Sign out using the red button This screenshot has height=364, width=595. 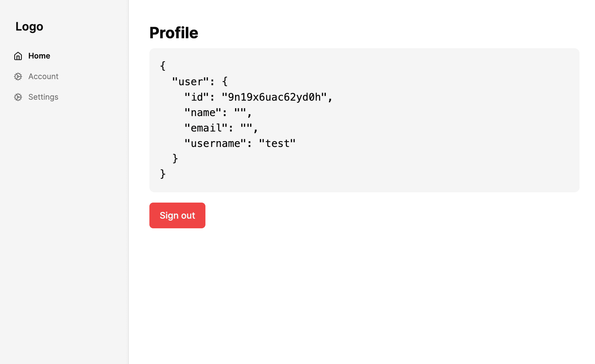(177, 215)
